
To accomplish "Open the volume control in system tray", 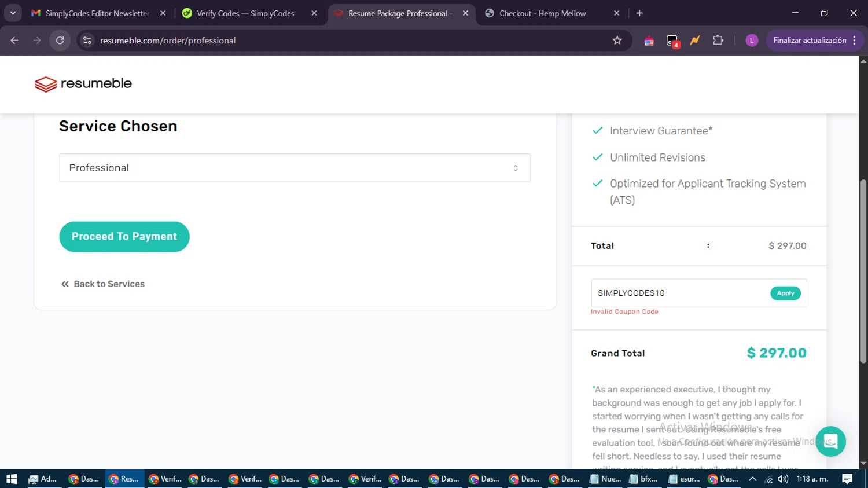I will [x=783, y=479].
